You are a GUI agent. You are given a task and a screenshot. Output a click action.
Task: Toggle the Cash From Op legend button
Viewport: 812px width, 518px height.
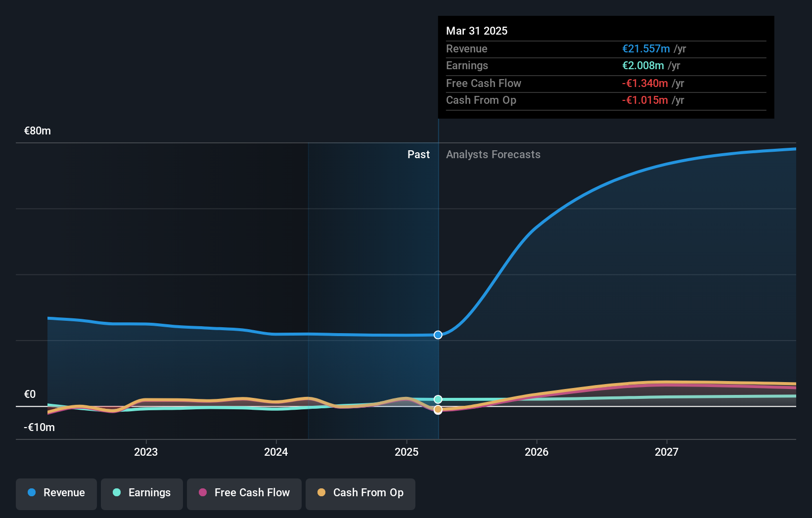[x=361, y=494]
